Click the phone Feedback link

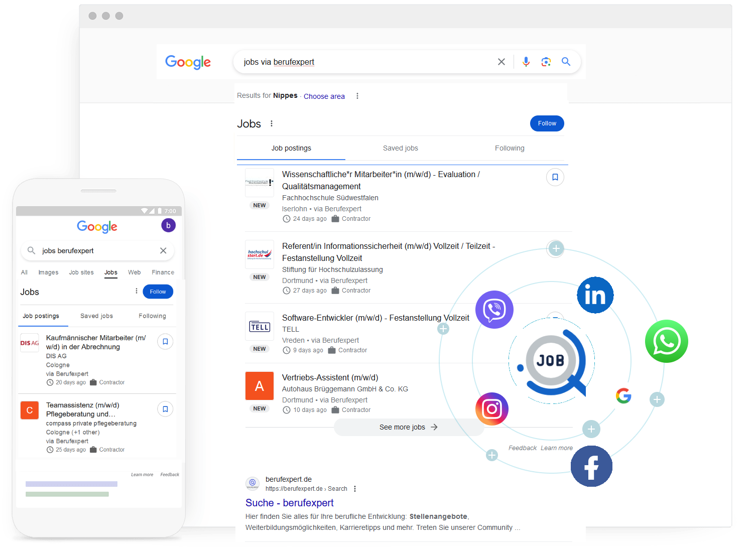coord(170,475)
